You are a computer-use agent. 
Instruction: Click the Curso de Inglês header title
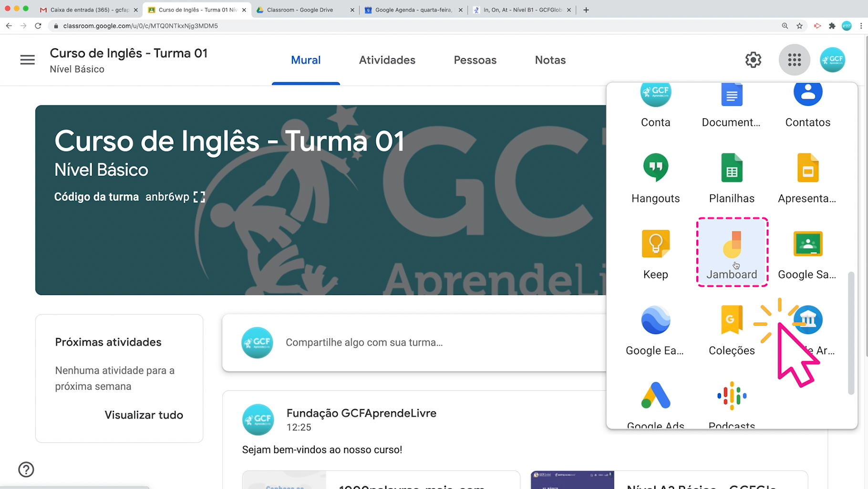tap(129, 53)
